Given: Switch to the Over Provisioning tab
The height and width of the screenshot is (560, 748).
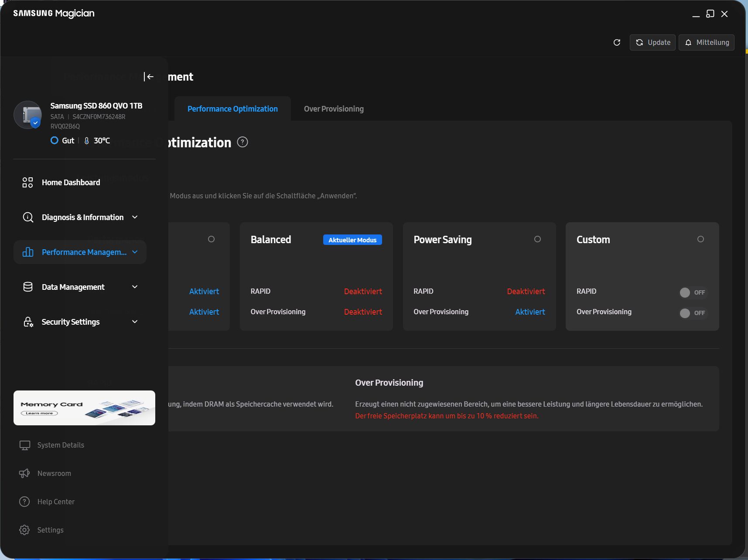Looking at the screenshot, I should click(334, 109).
